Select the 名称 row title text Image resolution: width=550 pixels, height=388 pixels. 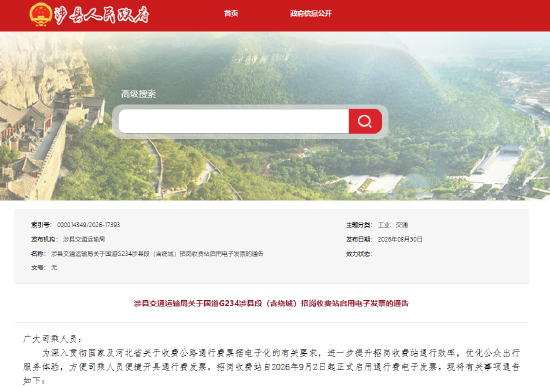157,254
